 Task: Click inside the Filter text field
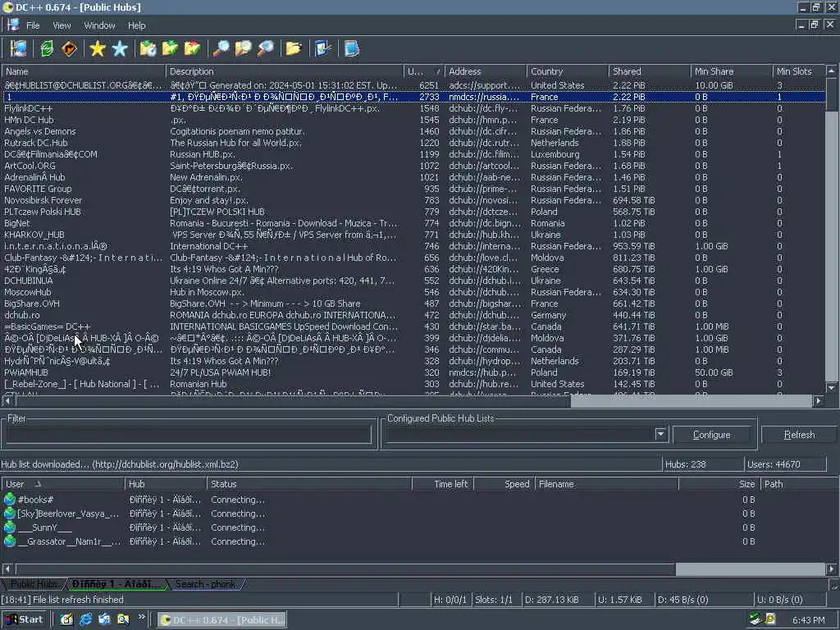click(x=189, y=435)
